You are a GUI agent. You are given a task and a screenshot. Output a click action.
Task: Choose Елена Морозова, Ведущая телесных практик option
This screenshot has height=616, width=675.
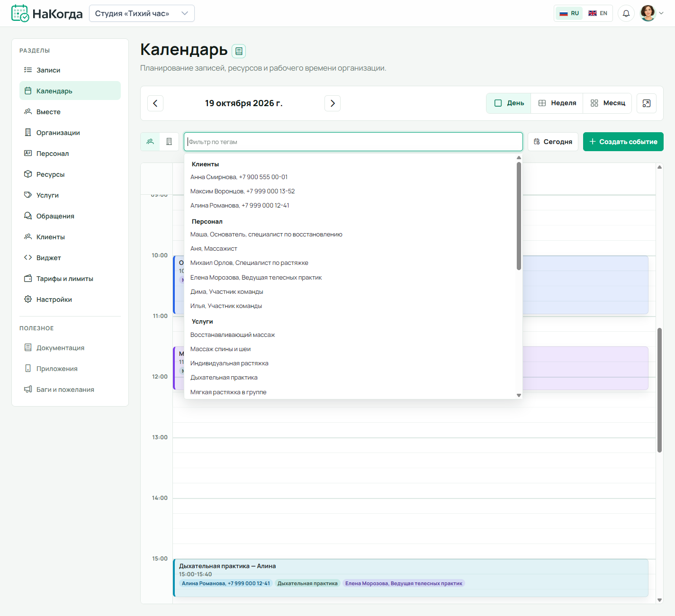(351, 278)
